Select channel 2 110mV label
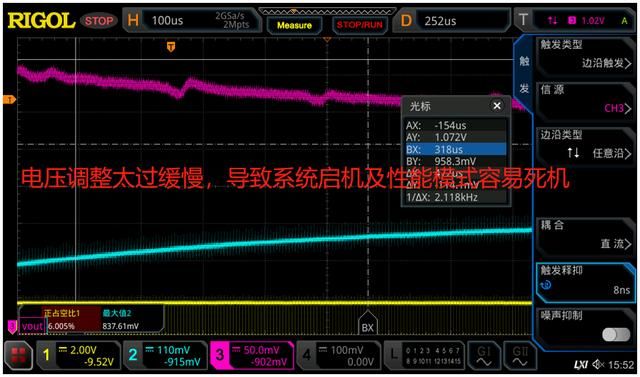 (164, 355)
